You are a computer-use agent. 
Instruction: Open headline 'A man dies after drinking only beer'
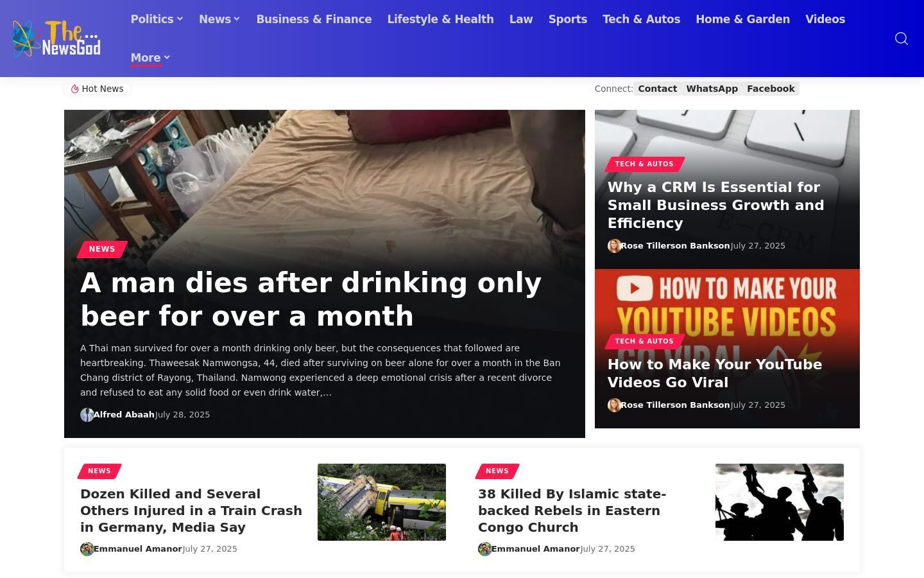coord(311,299)
